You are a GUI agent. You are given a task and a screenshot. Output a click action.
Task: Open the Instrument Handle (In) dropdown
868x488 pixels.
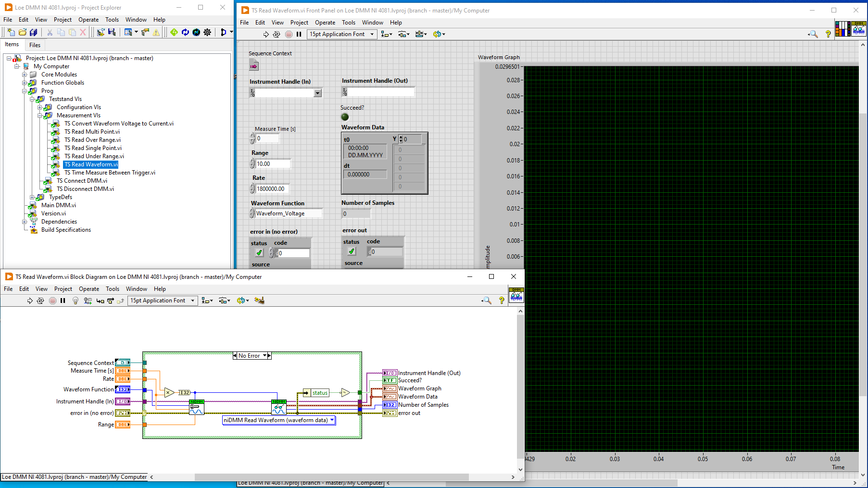317,93
